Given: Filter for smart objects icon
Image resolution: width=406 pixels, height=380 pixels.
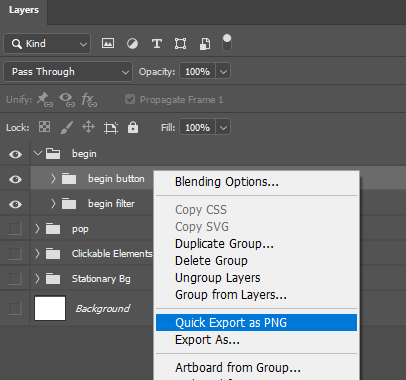Looking at the screenshot, I should tap(205, 43).
